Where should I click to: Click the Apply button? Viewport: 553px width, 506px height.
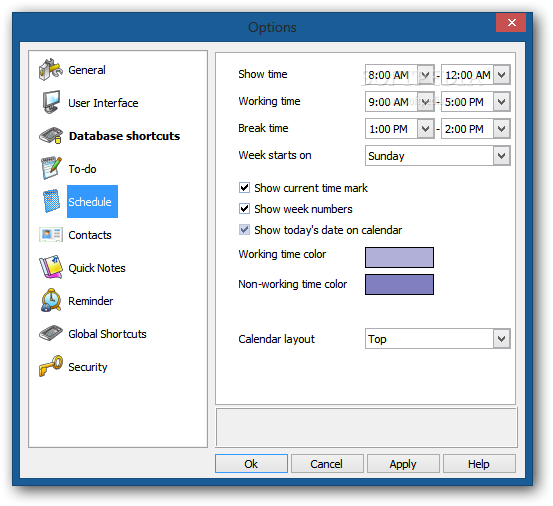pyautogui.click(x=403, y=463)
